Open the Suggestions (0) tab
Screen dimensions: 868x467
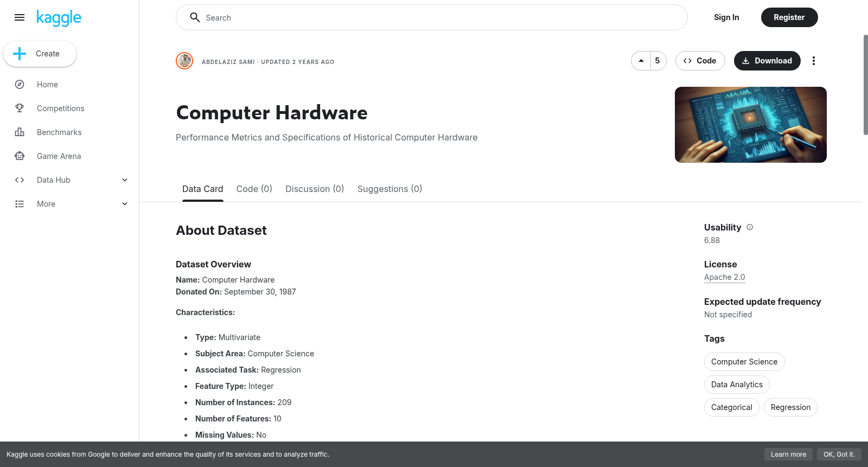click(390, 189)
